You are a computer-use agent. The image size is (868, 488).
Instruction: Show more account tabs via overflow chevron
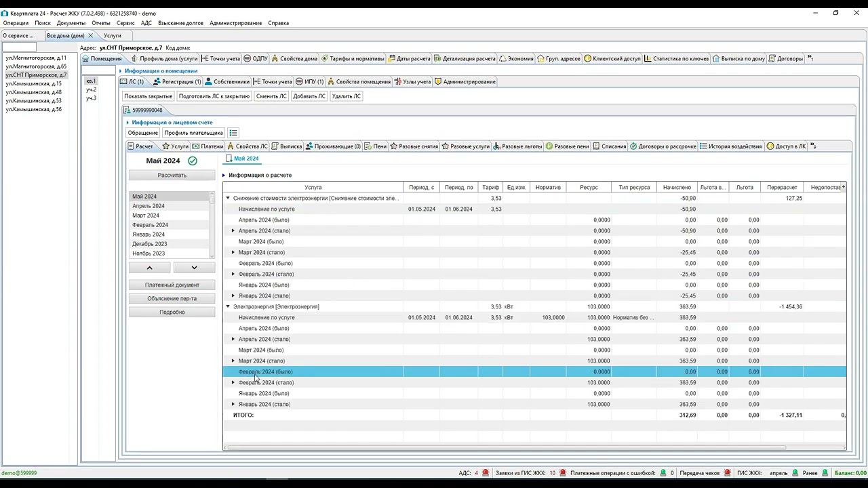pyautogui.click(x=813, y=146)
